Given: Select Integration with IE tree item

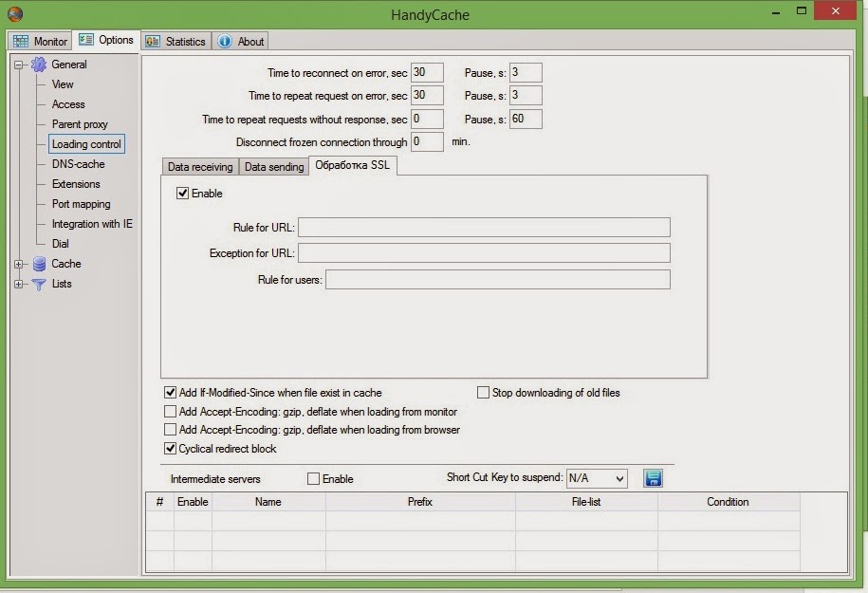Looking at the screenshot, I should [x=92, y=224].
